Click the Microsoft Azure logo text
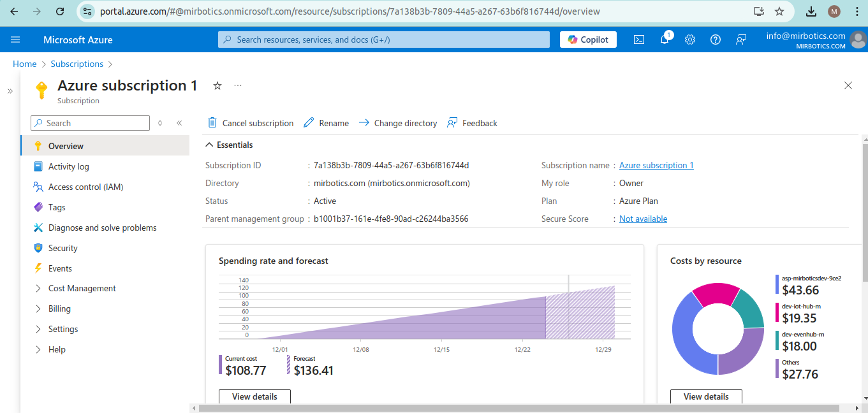The width and height of the screenshot is (868, 413). point(78,40)
